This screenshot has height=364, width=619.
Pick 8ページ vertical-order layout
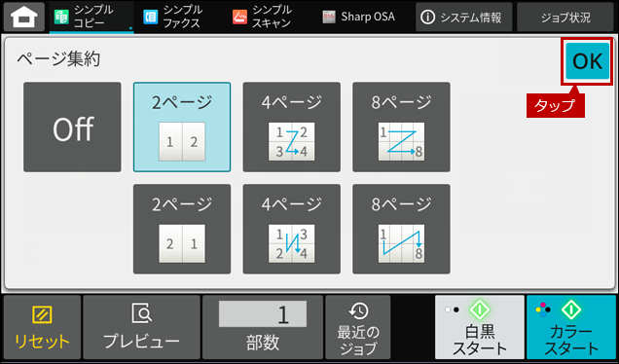402,229
